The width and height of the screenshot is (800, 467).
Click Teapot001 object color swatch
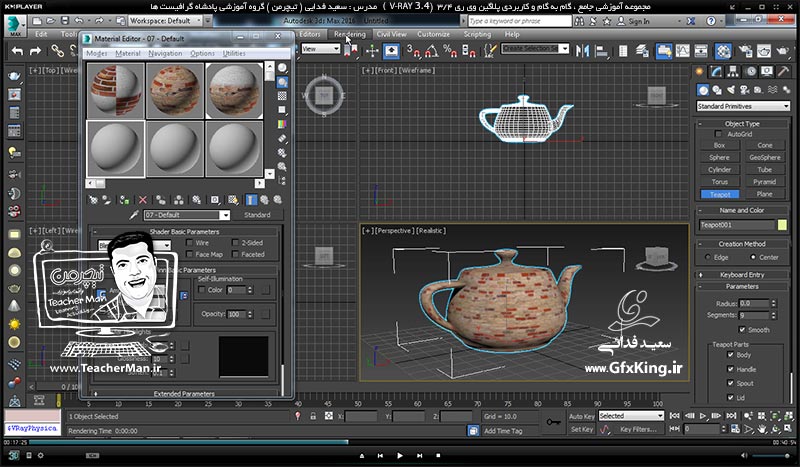click(x=782, y=225)
